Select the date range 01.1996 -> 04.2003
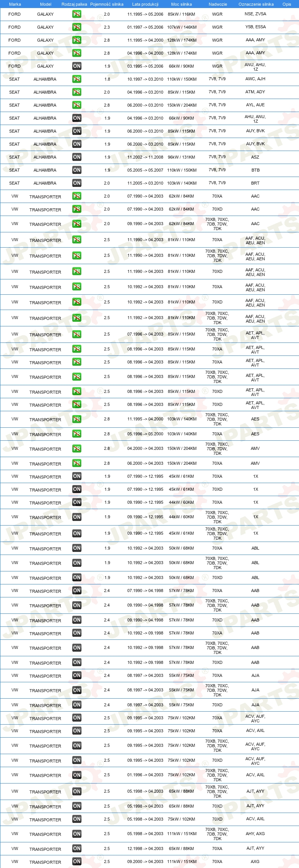299x868 pixels. coord(145,775)
